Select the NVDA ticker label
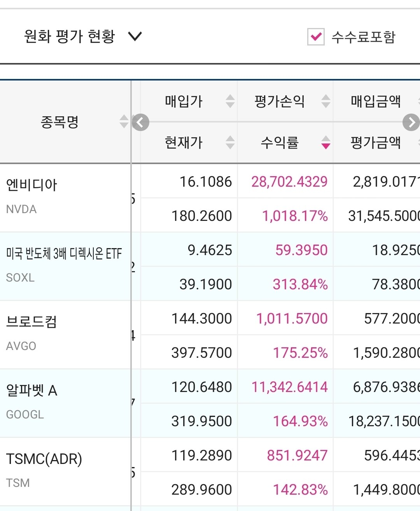 click(21, 209)
